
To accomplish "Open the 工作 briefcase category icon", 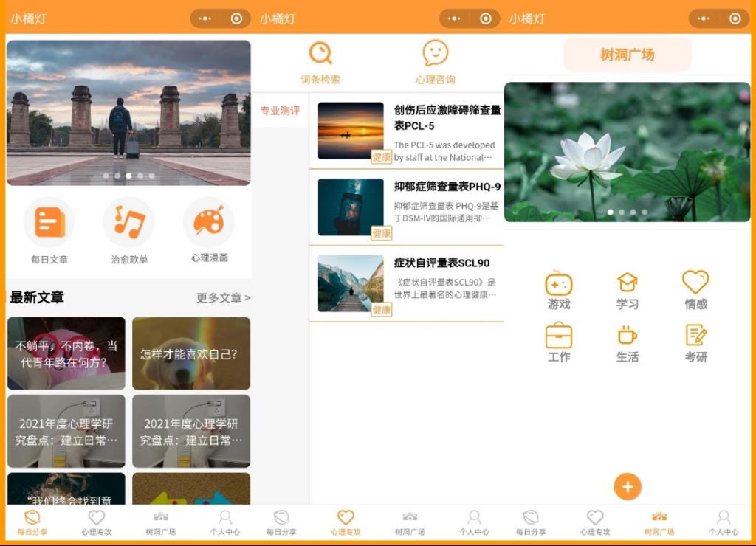I will pyautogui.click(x=559, y=336).
